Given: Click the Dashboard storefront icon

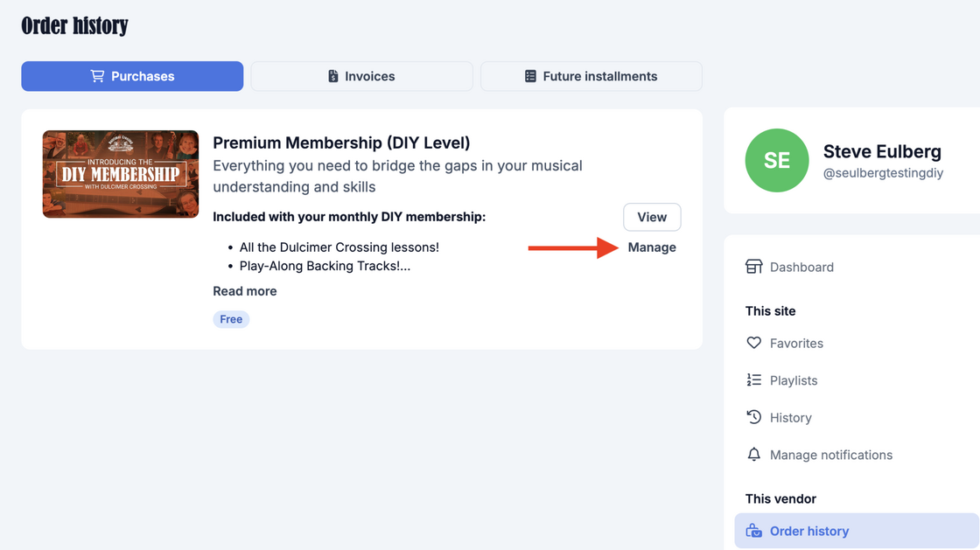Looking at the screenshot, I should tap(753, 267).
